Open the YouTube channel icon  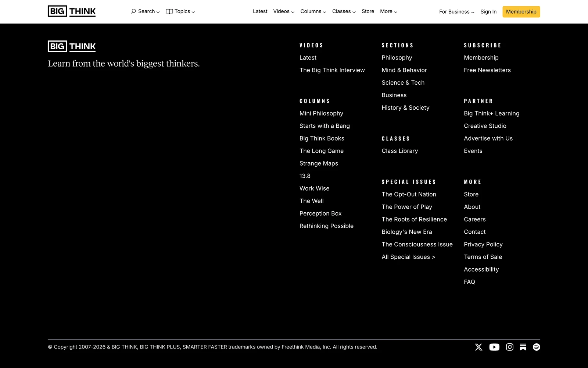494,347
